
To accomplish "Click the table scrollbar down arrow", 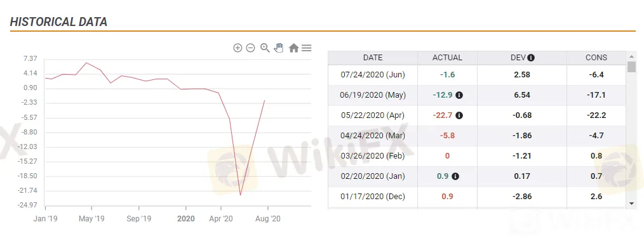I will [632, 204].
